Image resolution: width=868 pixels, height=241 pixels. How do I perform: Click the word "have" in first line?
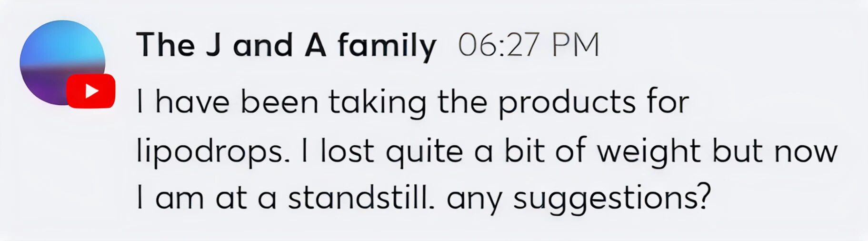(192, 102)
